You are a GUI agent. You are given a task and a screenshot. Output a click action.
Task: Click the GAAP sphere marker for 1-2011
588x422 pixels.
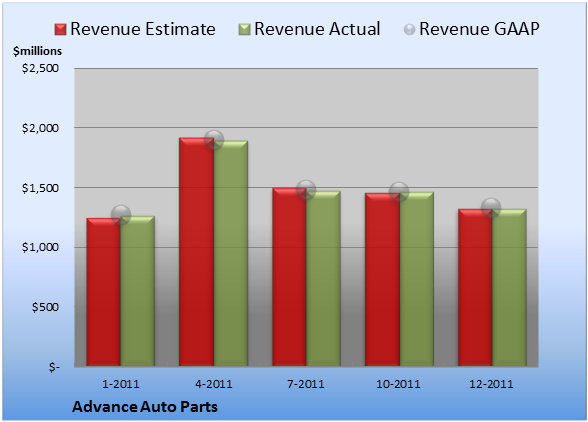click(x=121, y=215)
